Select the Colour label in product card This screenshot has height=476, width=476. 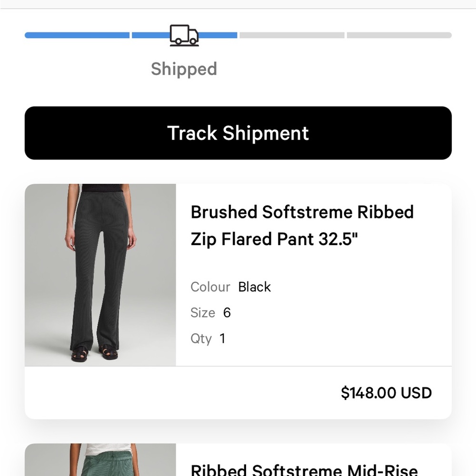(210, 287)
